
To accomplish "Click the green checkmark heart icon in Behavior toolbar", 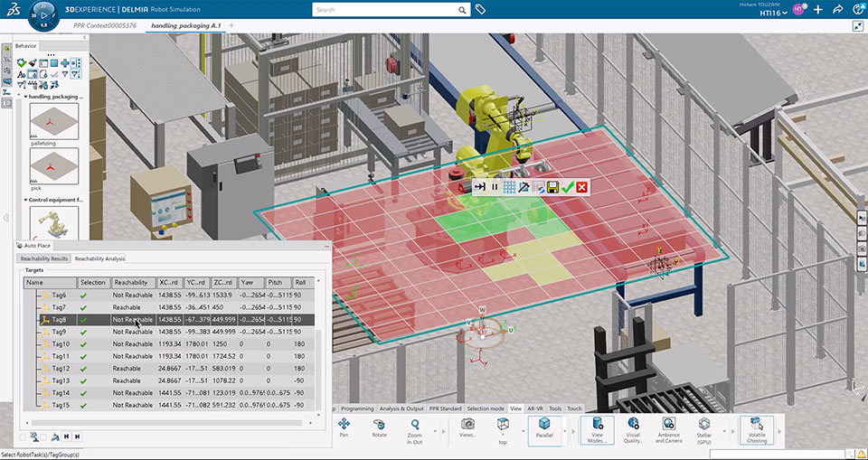I will 22,63.
